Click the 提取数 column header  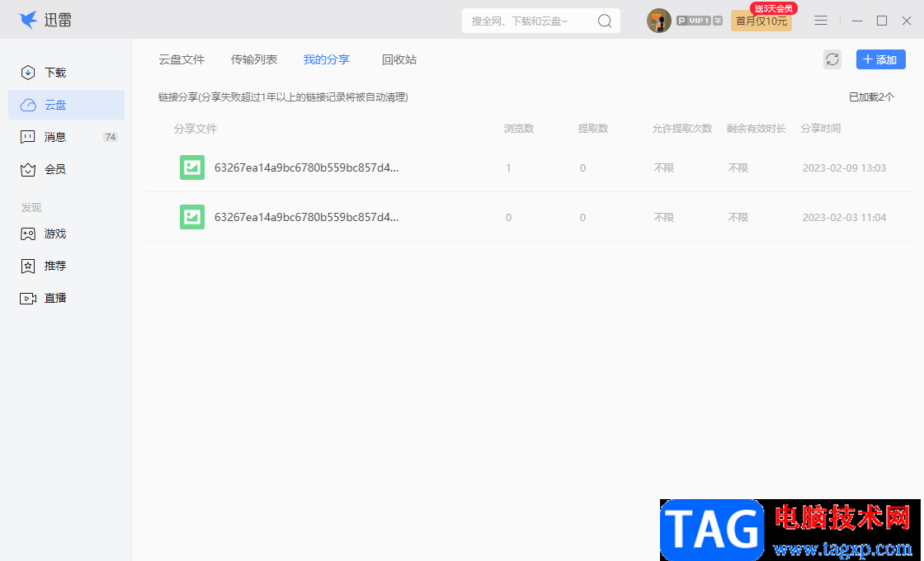pyautogui.click(x=593, y=129)
